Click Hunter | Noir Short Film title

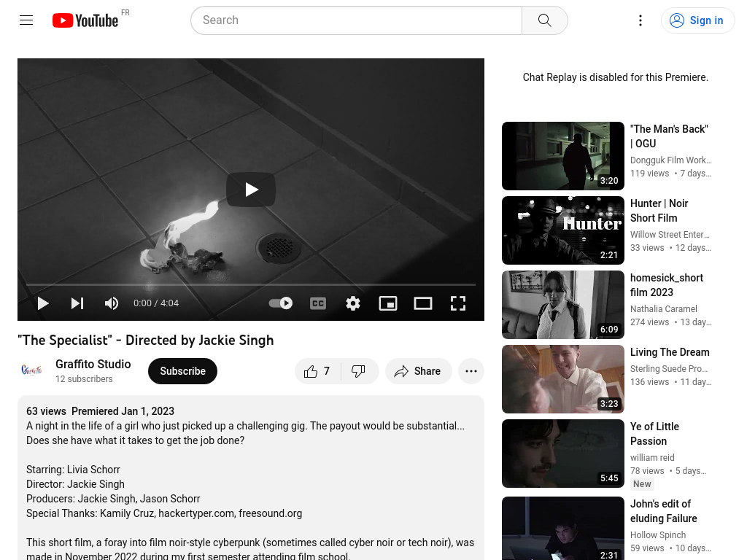coord(659,211)
